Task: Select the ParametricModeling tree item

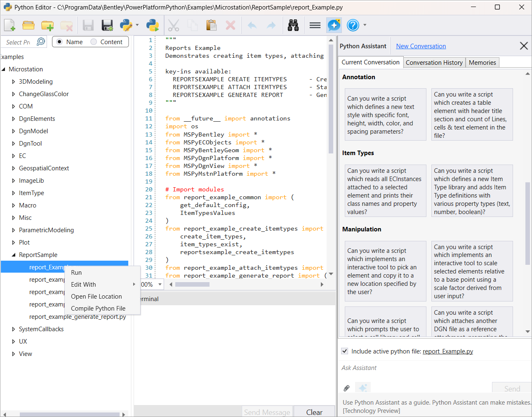Action: [46, 230]
